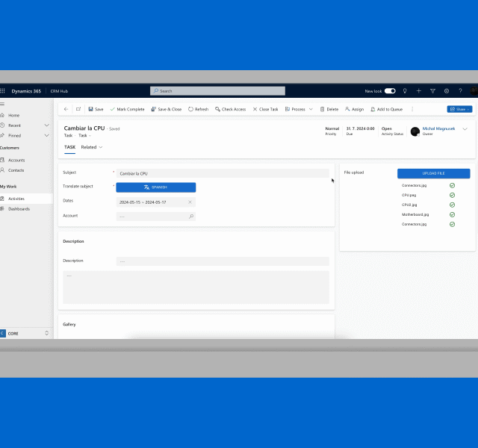Expand the Process dropdown chevron
478x448 pixels.
(x=311, y=109)
